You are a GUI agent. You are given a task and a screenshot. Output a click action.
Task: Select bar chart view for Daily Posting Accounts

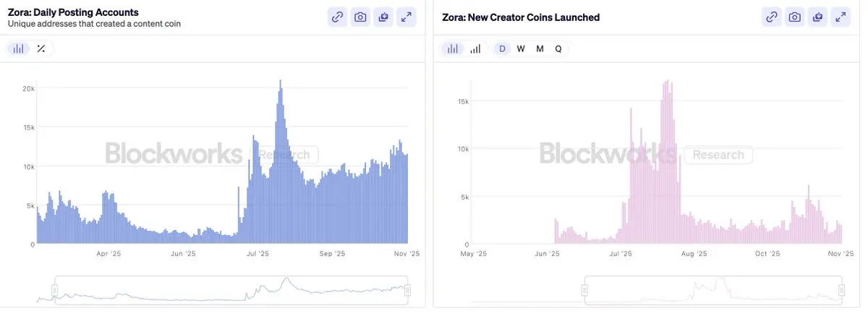[19, 48]
